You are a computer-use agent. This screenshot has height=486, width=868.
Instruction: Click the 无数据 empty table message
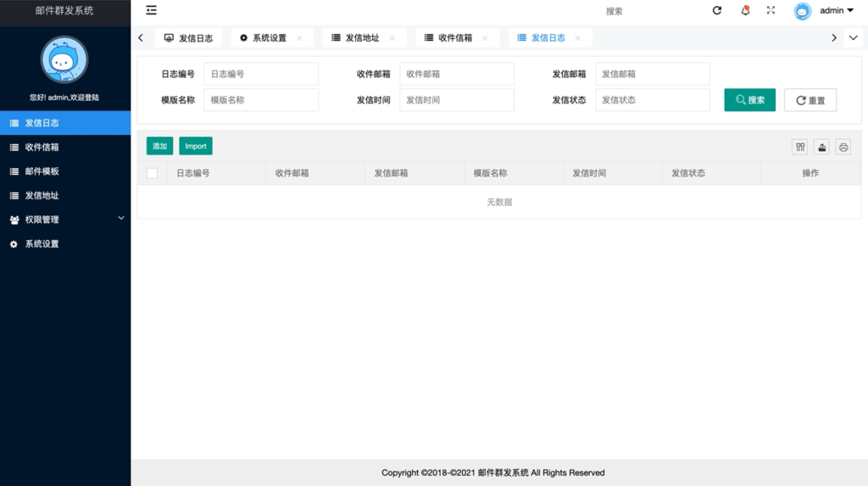pyautogui.click(x=499, y=202)
